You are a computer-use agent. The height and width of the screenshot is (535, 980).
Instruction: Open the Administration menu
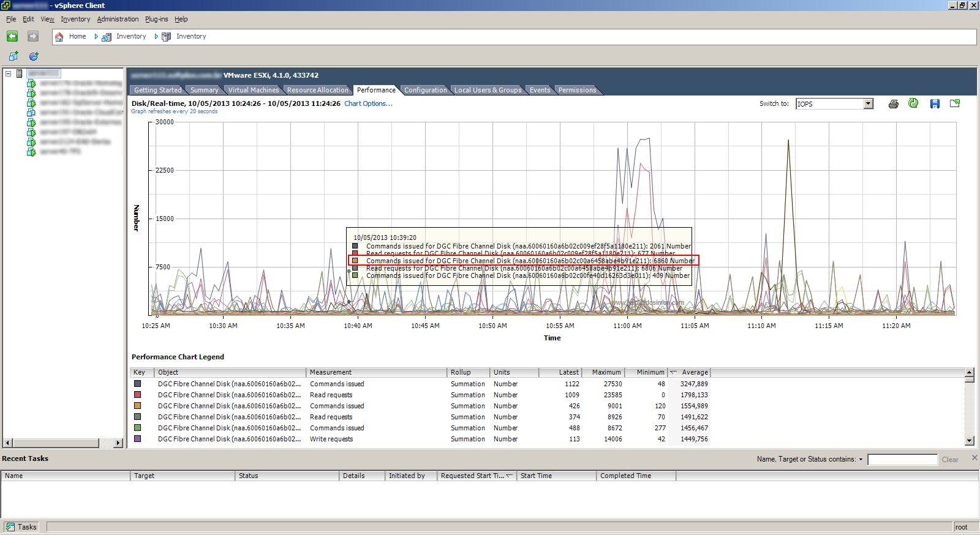click(118, 19)
